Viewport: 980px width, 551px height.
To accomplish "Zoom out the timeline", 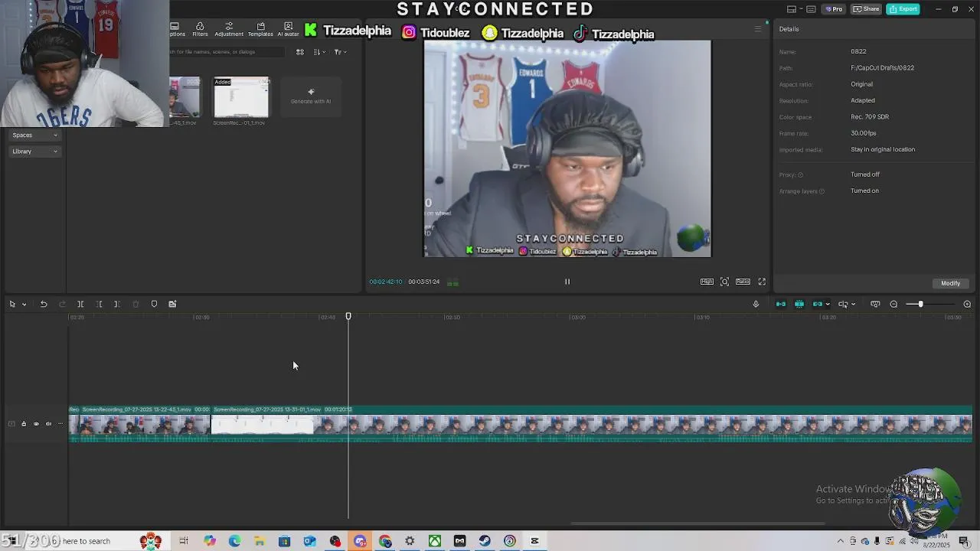I will [893, 305].
